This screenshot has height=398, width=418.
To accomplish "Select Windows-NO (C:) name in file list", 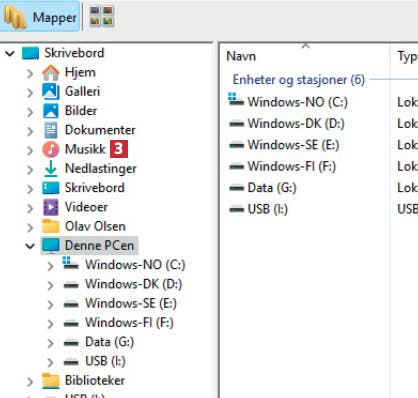I will (x=297, y=102).
